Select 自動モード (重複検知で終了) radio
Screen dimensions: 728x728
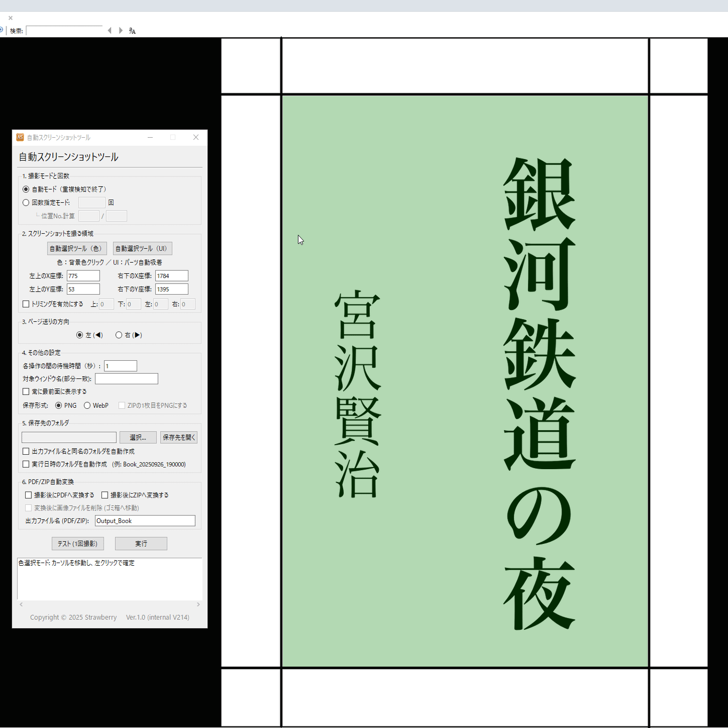pyautogui.click(x=26, y=189)
